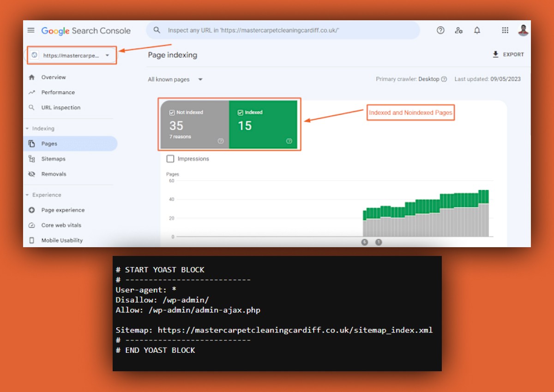Viewport: 554px width, 392px height.
Task: Click the Core web vitals gauge icon
Action: coord(31,226)
